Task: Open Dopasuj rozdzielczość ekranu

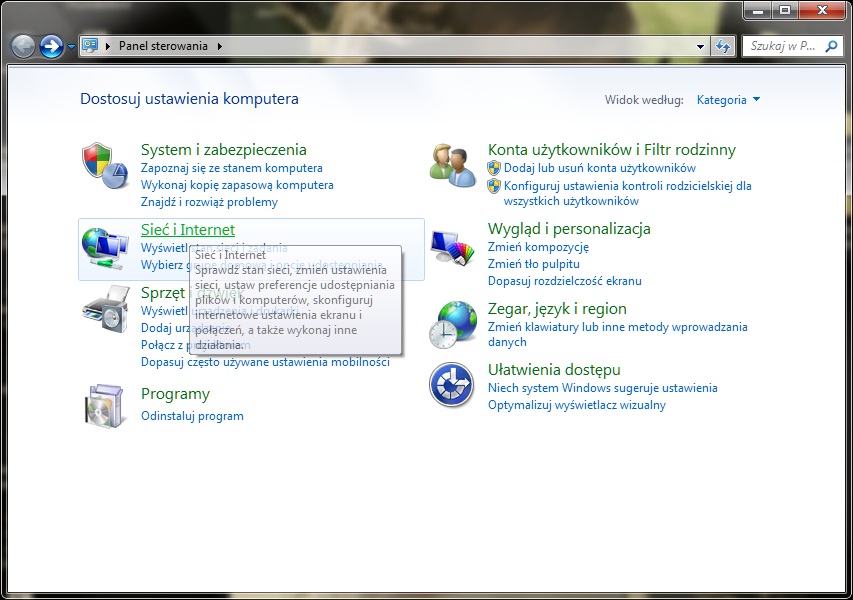Action: [x=565, y=281]
